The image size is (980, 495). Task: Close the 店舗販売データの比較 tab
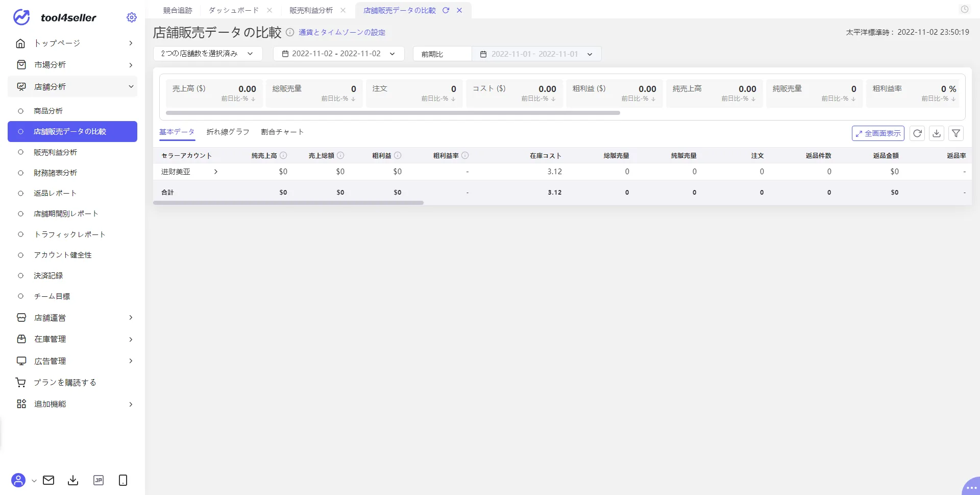point(459,10)
